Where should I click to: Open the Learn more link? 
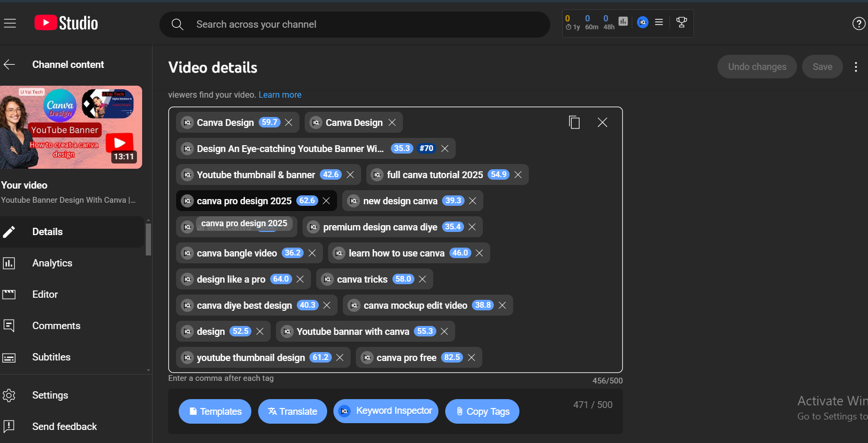280,95
